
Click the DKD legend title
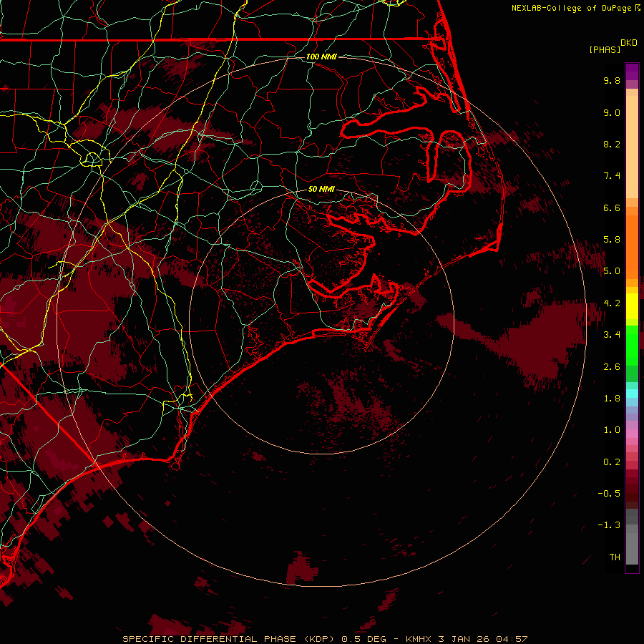[x=629, y=43]
